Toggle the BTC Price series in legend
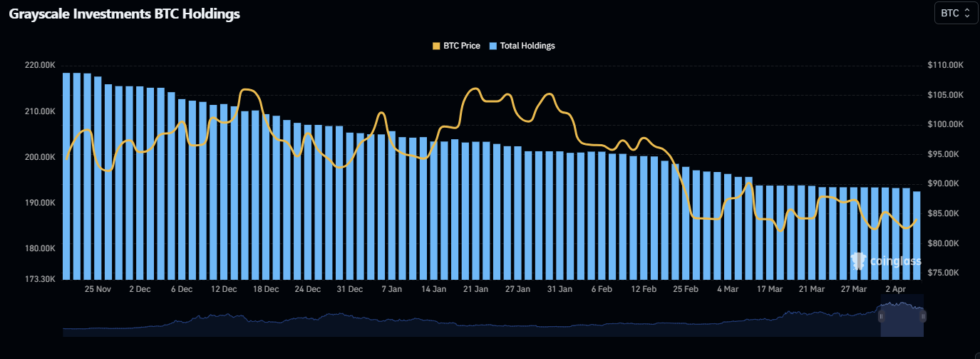 (456, 46)
